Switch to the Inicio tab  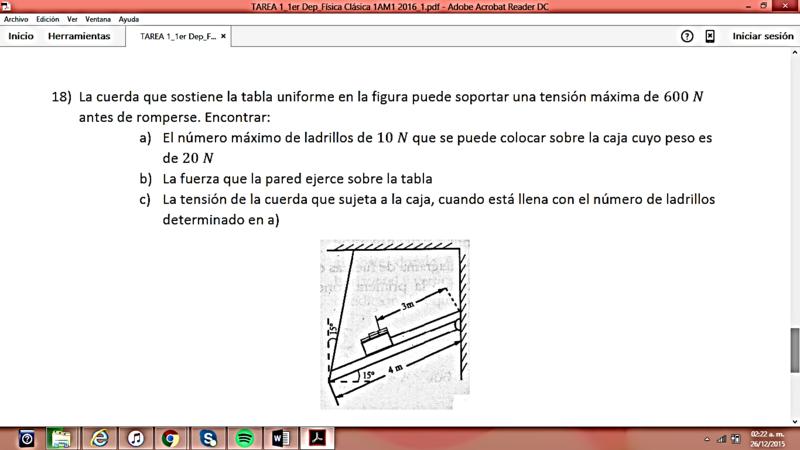pyautogui.click(x=21, y=36)
